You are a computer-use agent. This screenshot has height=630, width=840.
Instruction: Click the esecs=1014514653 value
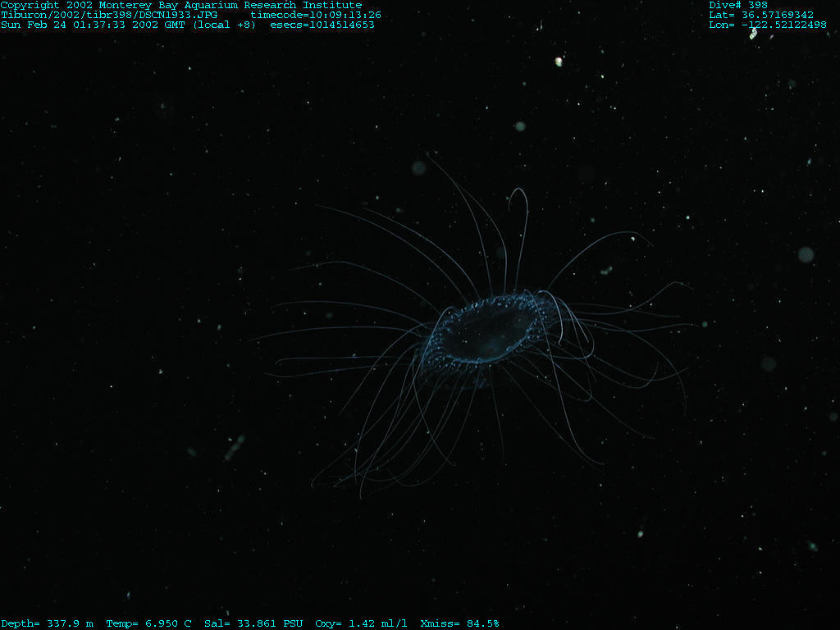[322, 25]
